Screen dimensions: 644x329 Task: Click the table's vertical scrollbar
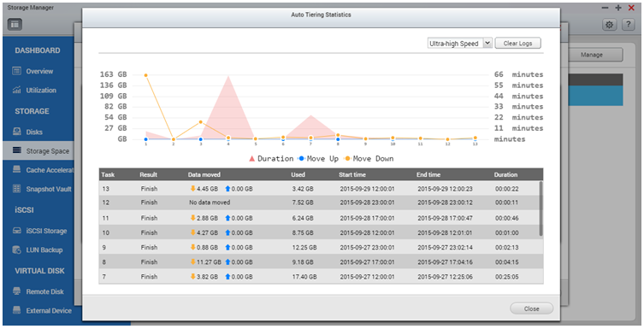click(541, 209)
